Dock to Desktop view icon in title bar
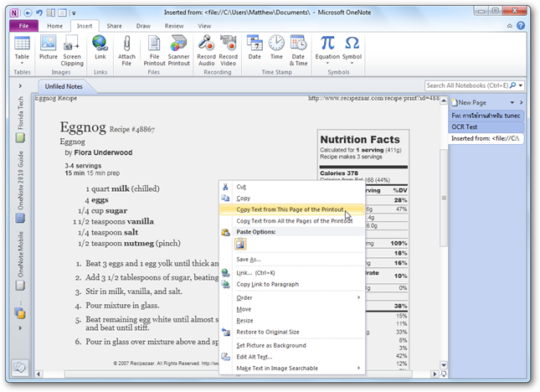The image size is (540, 392). tap(50, 13)
